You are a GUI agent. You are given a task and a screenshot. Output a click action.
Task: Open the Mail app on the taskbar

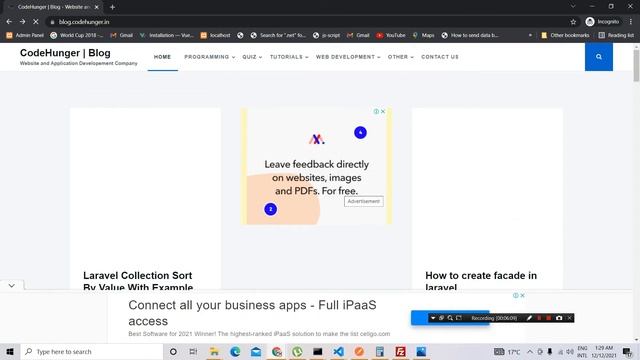point(256,351)
